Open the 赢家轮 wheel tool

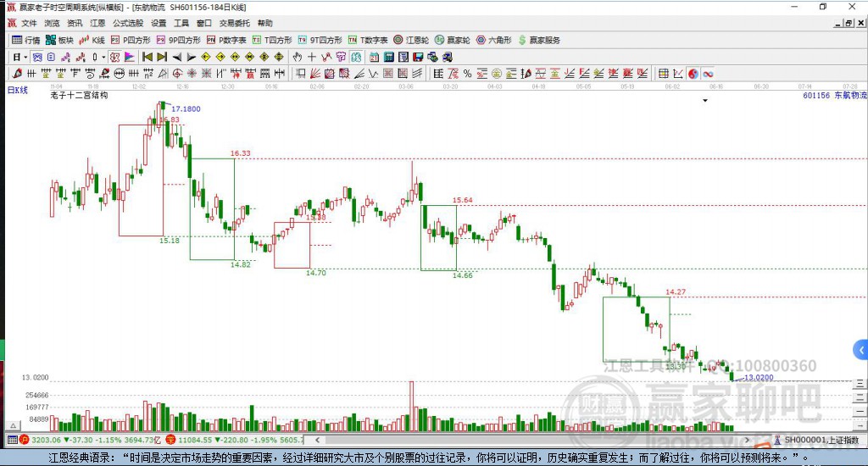pyautogui.click(x=453, y=40)
